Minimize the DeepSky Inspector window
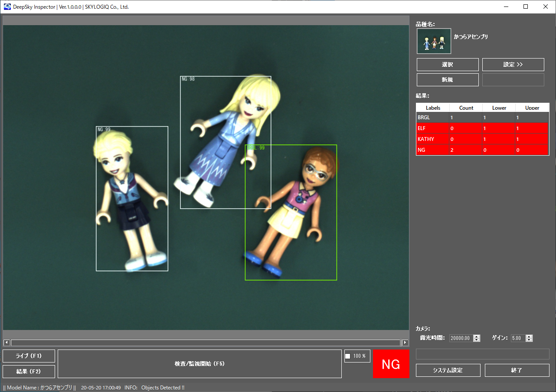Screen dimensions: 556x392 click(506, 7)
